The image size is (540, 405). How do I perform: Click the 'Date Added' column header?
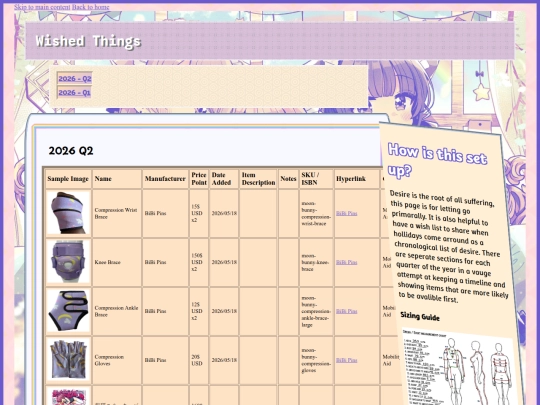click(224, 179)
